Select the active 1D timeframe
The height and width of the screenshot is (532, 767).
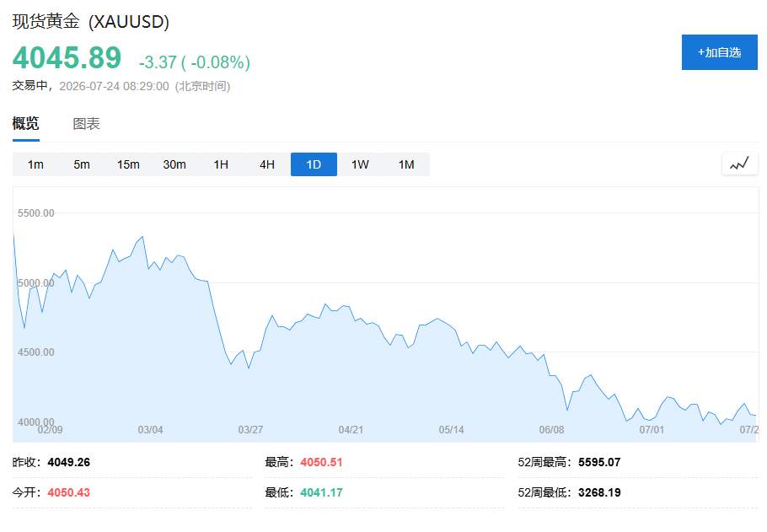(x=314, y=164)
